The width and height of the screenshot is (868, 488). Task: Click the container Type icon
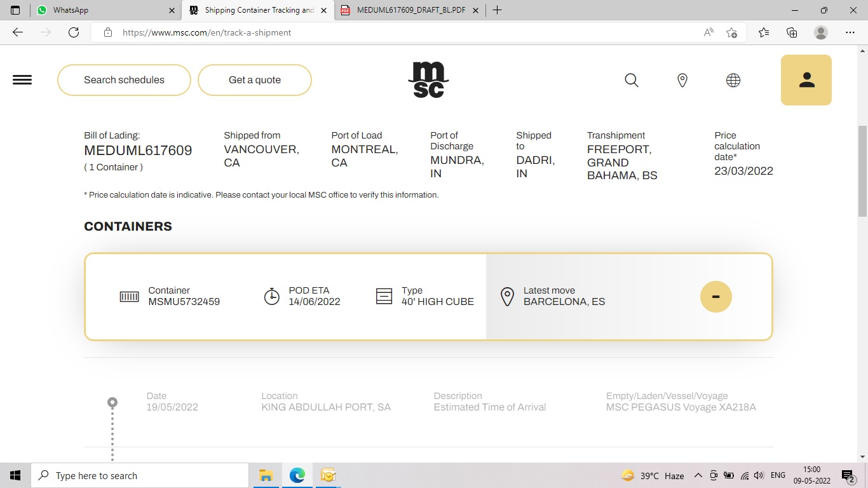[x=384, y=296]
